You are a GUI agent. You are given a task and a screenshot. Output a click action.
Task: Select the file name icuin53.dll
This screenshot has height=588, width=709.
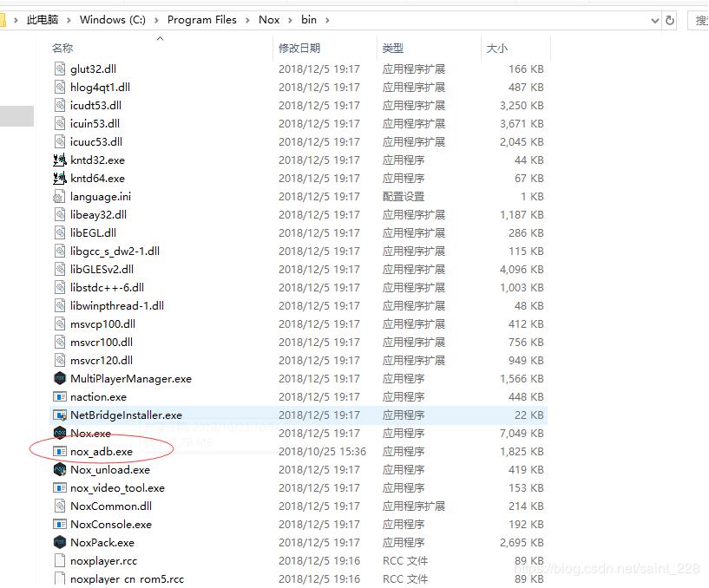click(95, 123)
